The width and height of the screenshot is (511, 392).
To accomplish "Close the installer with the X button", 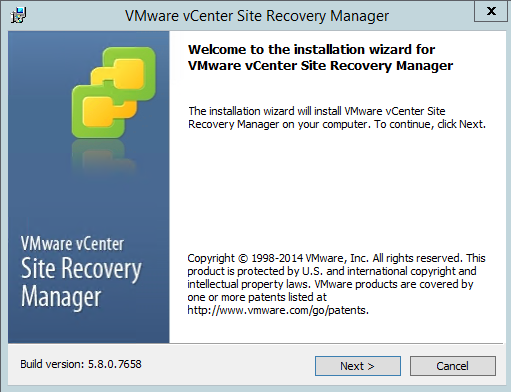I will (x=491, y=11).
